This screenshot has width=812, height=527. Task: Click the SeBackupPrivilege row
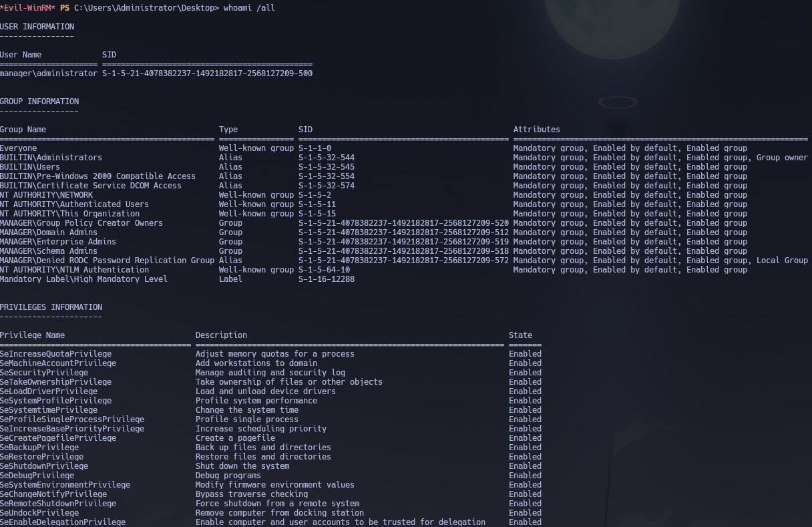coord(39,447)
